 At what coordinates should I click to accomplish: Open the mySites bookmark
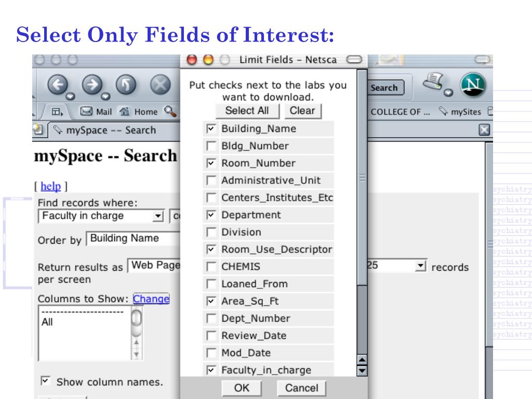coord(460,112)
